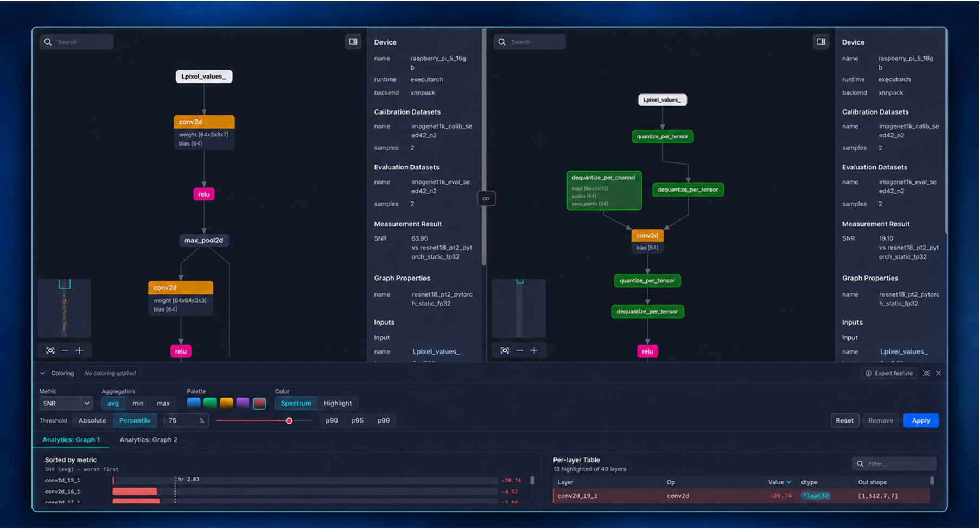Viewport: 980px width, 529px height.
Task: Click the per-layer table Filter field
Action: point(894,464)
